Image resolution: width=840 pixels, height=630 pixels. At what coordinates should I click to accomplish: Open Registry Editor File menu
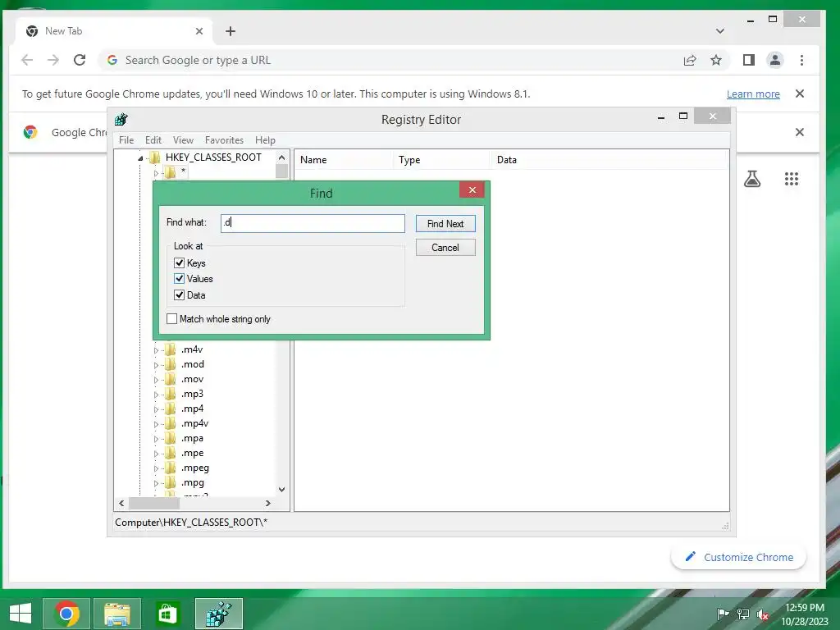[126, 139]
